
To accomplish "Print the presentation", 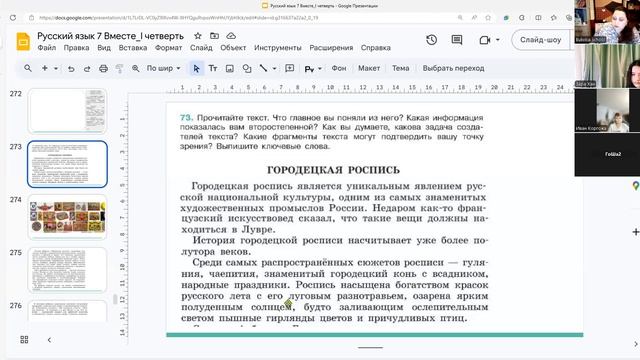I will tap(103, 69).
